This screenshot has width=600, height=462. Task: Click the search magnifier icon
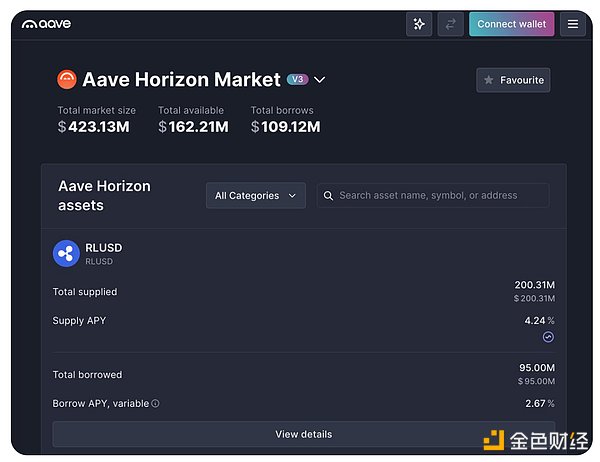point(327,196)
